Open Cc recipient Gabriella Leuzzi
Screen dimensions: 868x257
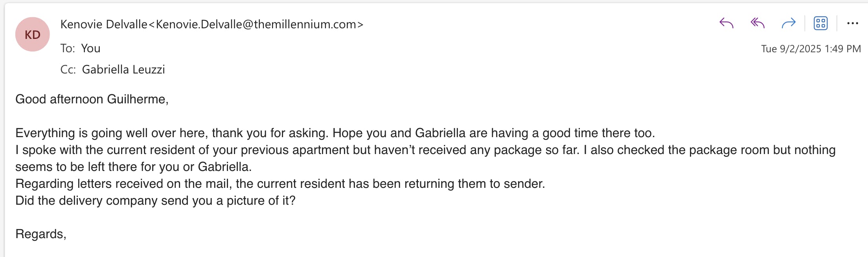coord(123,70)
